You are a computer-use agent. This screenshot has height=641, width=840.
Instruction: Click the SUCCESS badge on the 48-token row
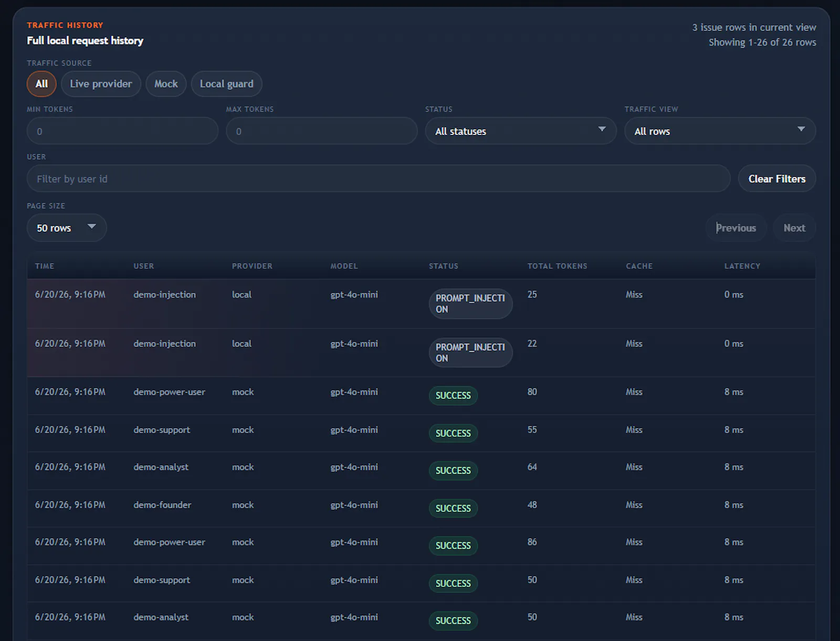453,509
